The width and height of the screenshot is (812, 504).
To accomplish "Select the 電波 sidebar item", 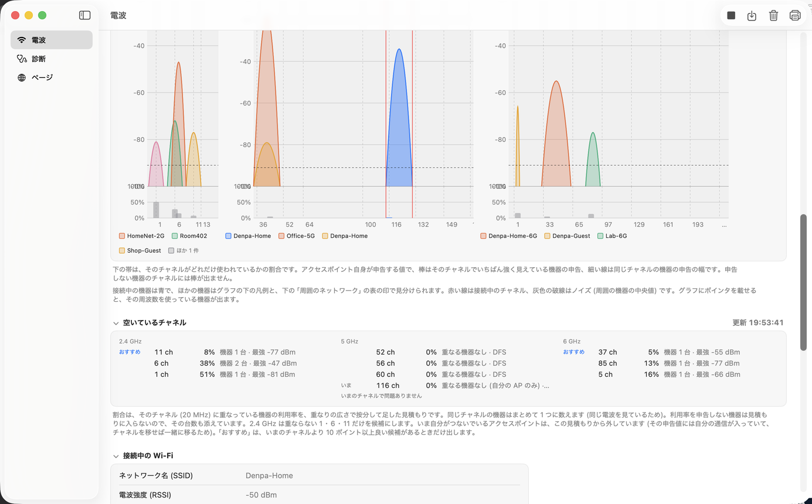I will pos(52,40).
